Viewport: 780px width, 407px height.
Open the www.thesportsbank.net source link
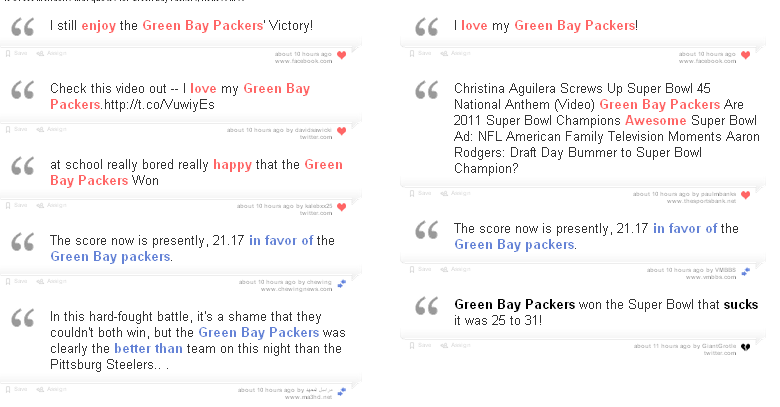tap(700, 201)
